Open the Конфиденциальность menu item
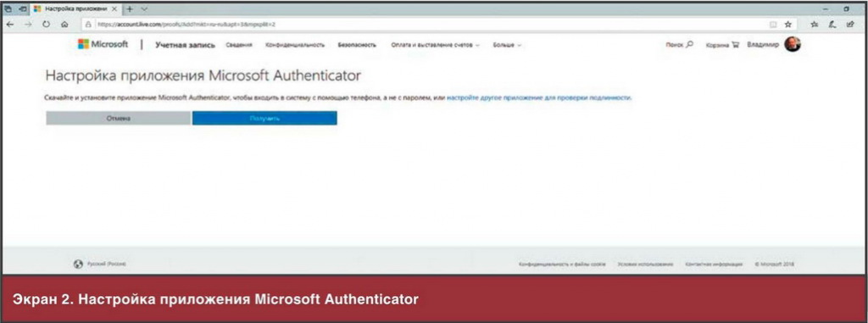Image resolution: width=868 pixels, height=323 pixels. (x=295, y=45)
